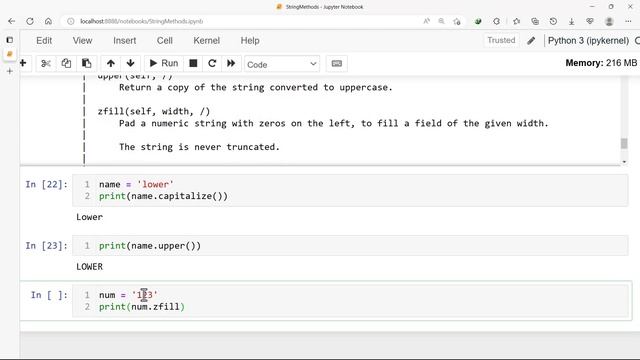Open the Edit menu
The width and height of the screenshot is (640, 360).
[44, 41]
